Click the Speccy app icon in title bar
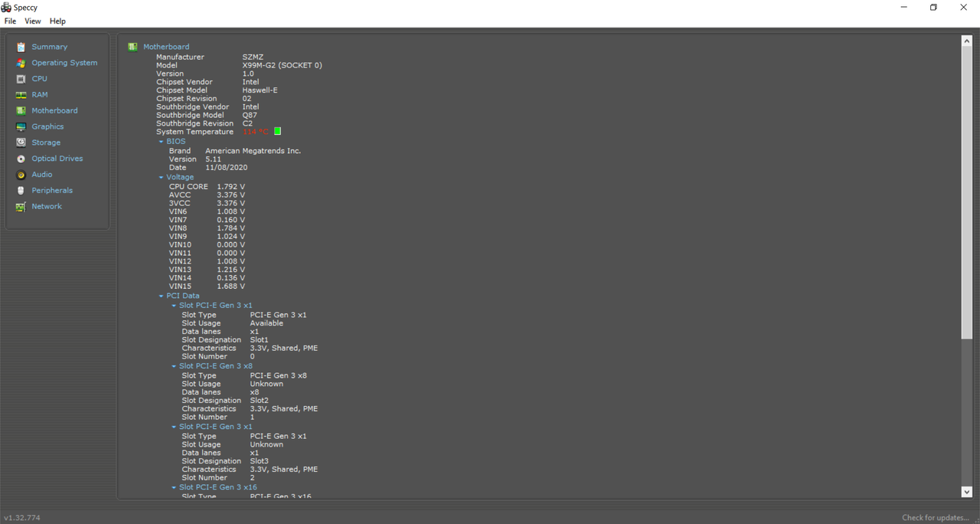980x524 pixels. 6,7
